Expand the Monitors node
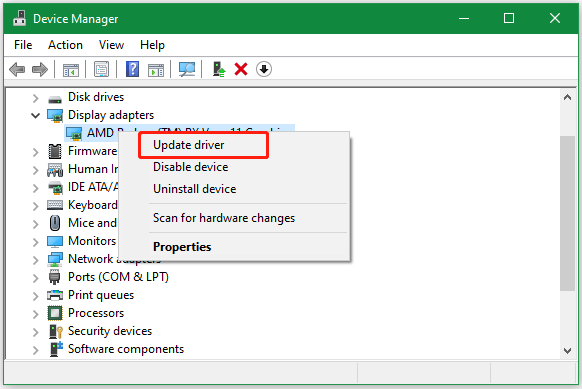 tap(35, 242)
